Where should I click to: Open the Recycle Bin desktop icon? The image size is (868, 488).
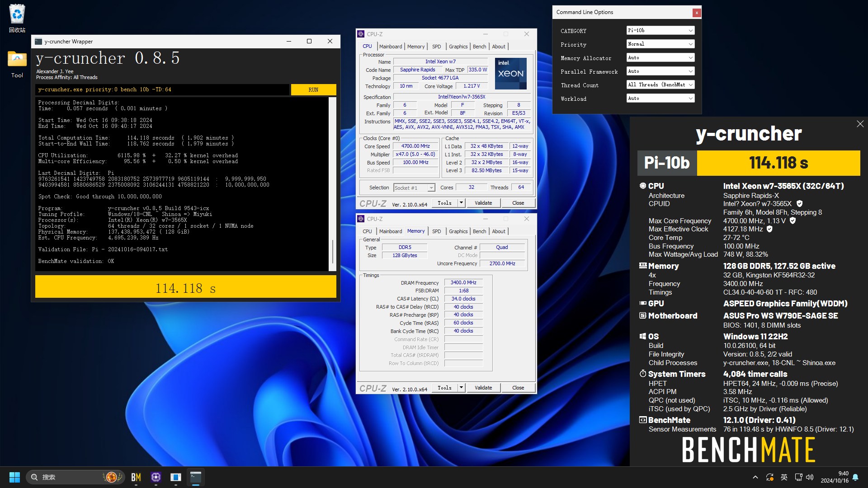pos(17,18)
